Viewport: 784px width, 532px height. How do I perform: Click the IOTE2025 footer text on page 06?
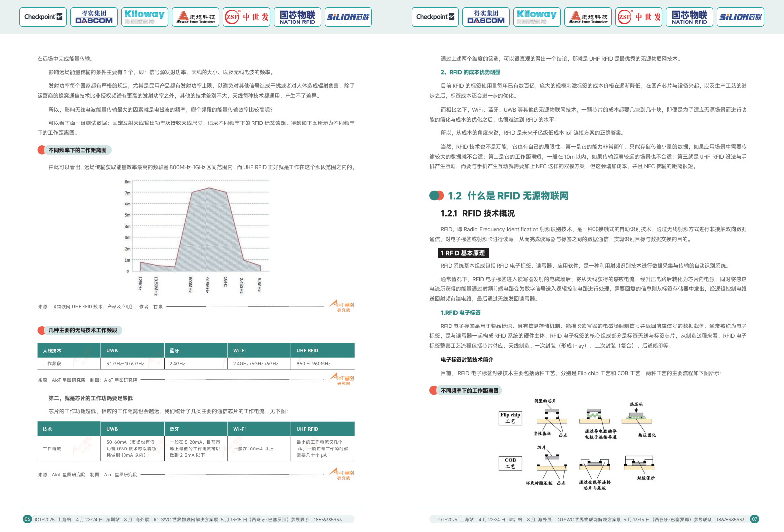click(x=188, y=519)
